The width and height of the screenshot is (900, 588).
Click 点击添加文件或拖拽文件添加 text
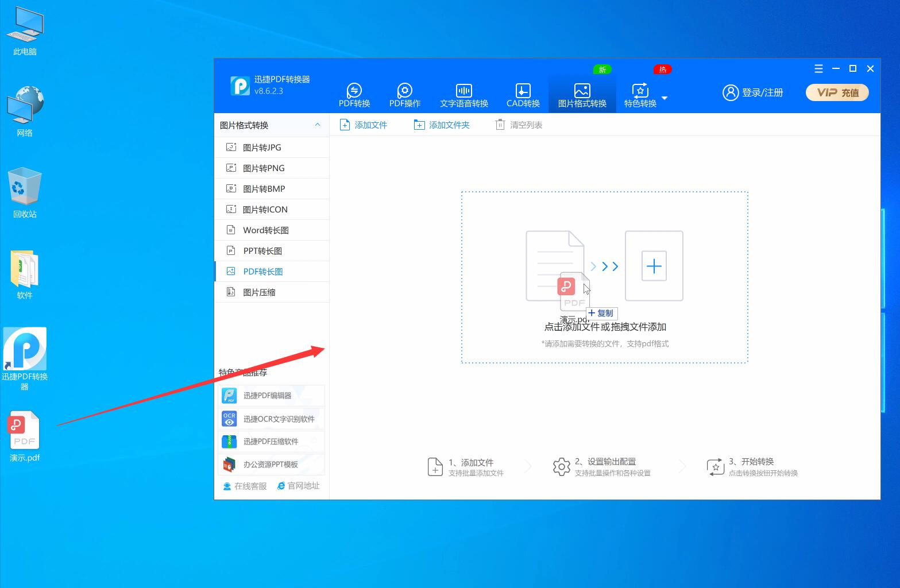tap(605, 327)
